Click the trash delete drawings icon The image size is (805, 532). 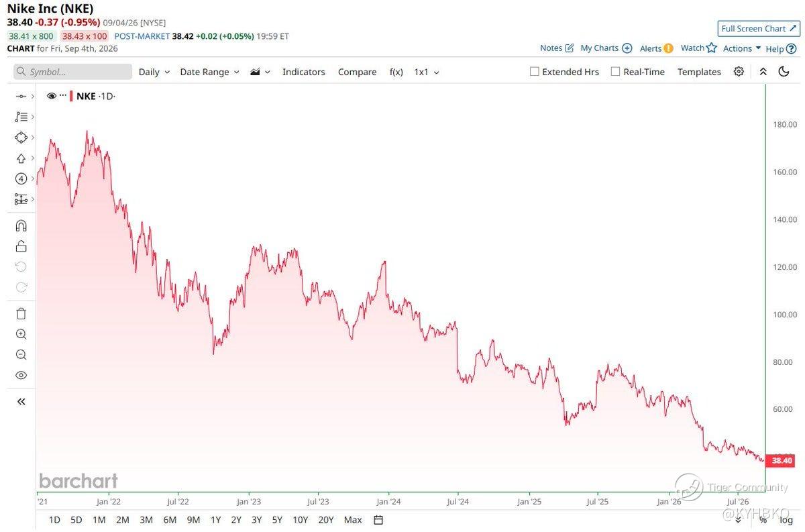[x=21, y=313]
